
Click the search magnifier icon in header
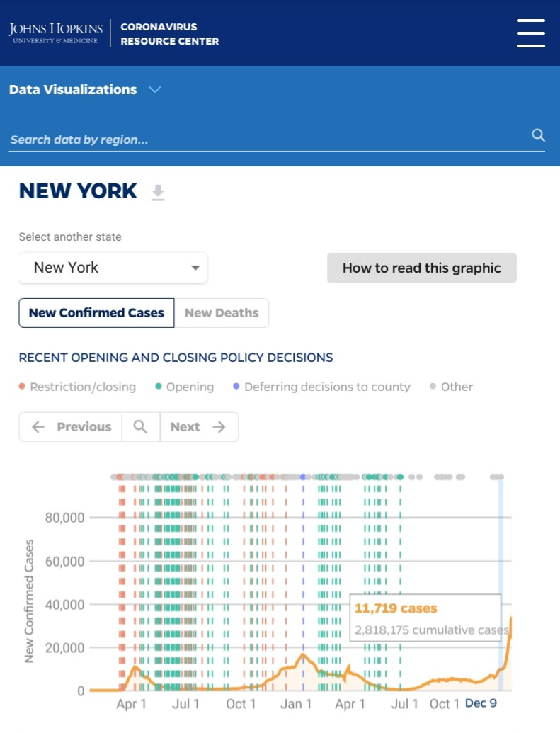(539, 135)
